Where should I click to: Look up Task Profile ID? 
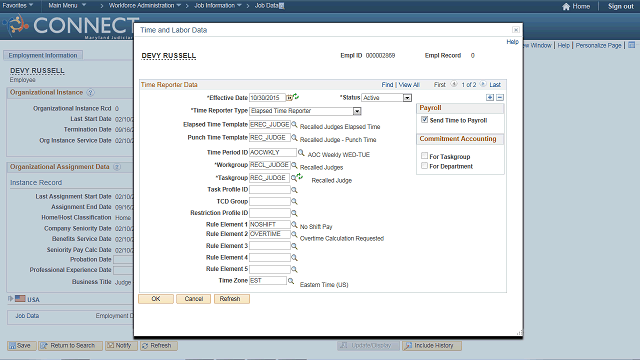click(294, 190)
